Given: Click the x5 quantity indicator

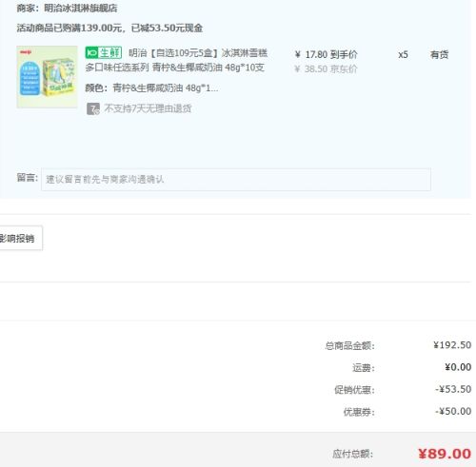Looking at the screenshot, I should pyautogui.click(x=403, y=55).
